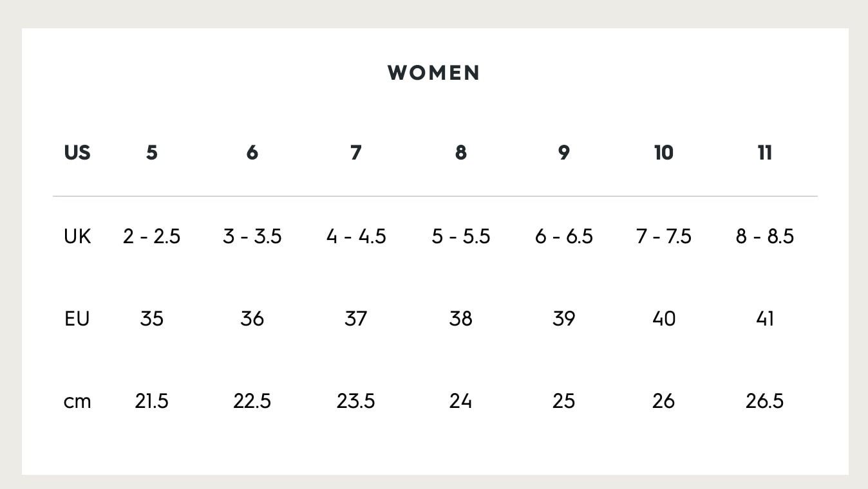Click the 26.5 cm cell
Viewport: 868px width, 489px height.
(x=764, y=401)
